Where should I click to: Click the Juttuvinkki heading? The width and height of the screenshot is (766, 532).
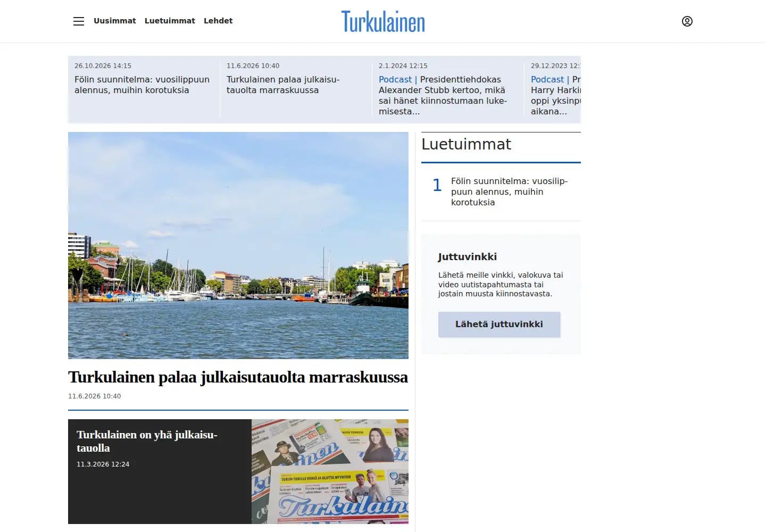[x=468, y=257]
